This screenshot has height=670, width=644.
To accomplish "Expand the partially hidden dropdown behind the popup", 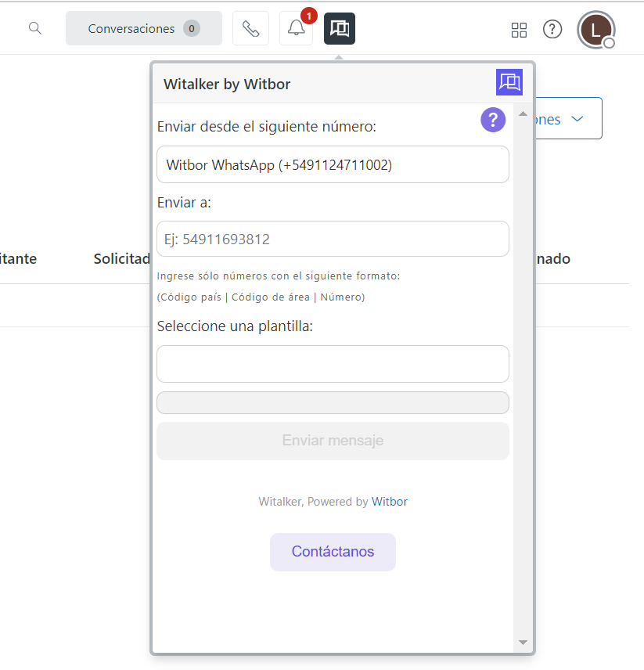I will pos(577,118).
